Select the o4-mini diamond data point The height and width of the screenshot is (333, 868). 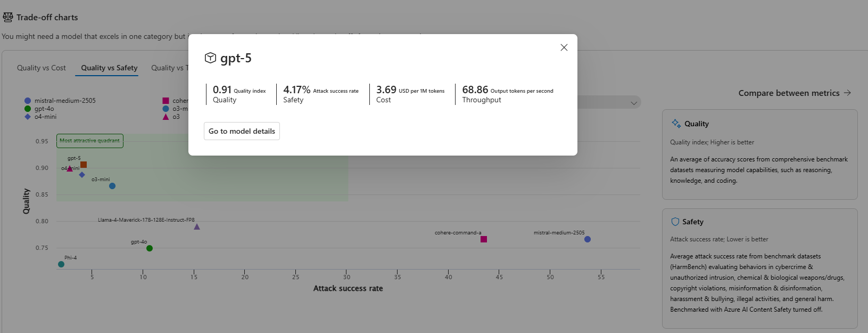[82, 175]
